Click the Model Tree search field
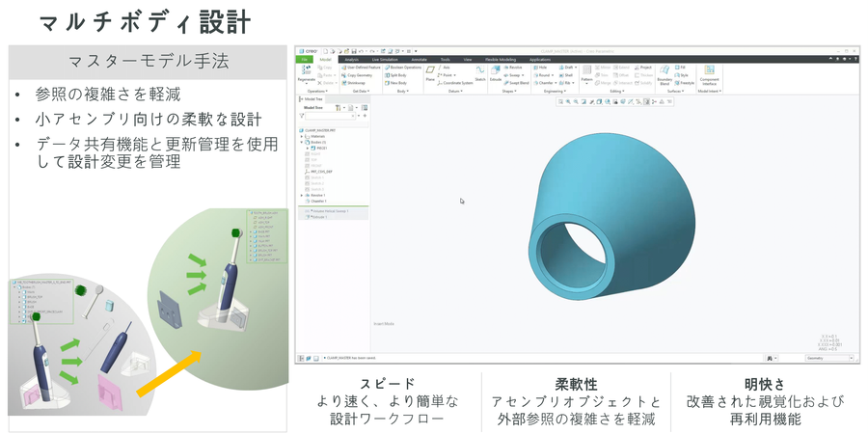 point(328,117)
